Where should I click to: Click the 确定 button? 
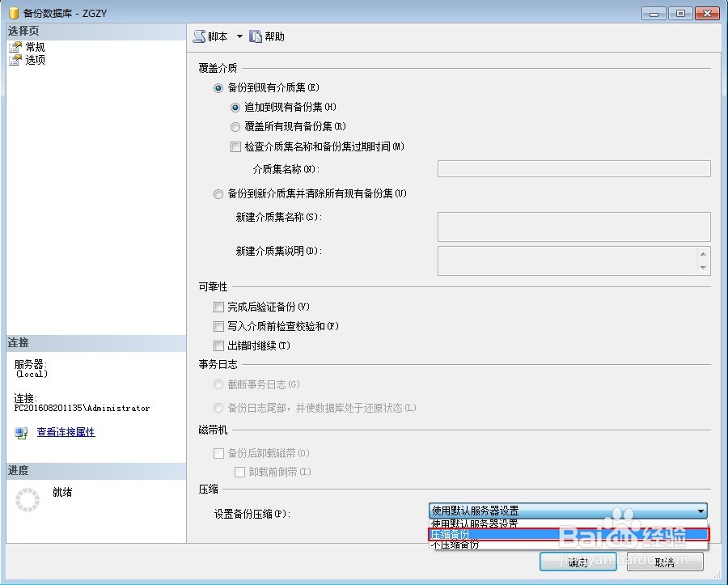(577, 562)
